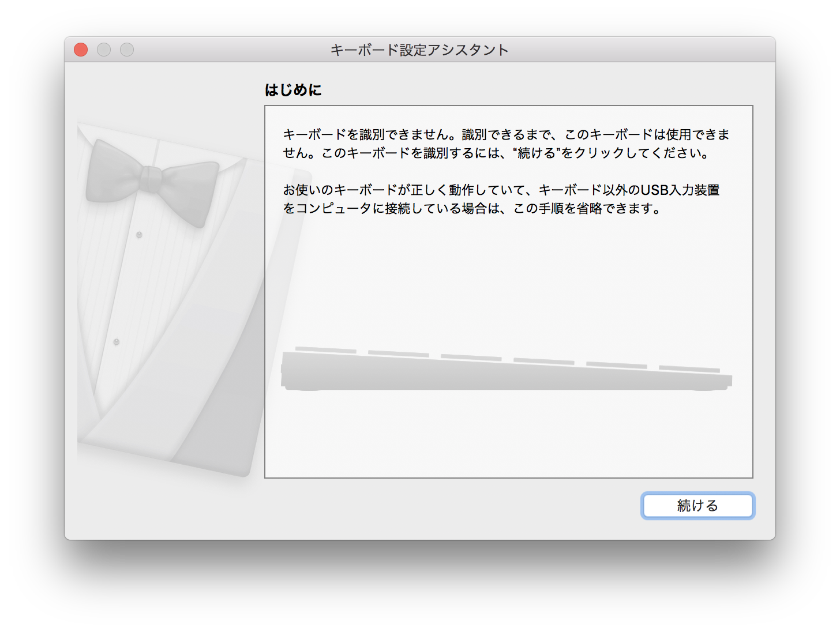Click the window title キーボード設定アシスタント
Viewport: 840px width, 632px height.
[x=419, y=50]
